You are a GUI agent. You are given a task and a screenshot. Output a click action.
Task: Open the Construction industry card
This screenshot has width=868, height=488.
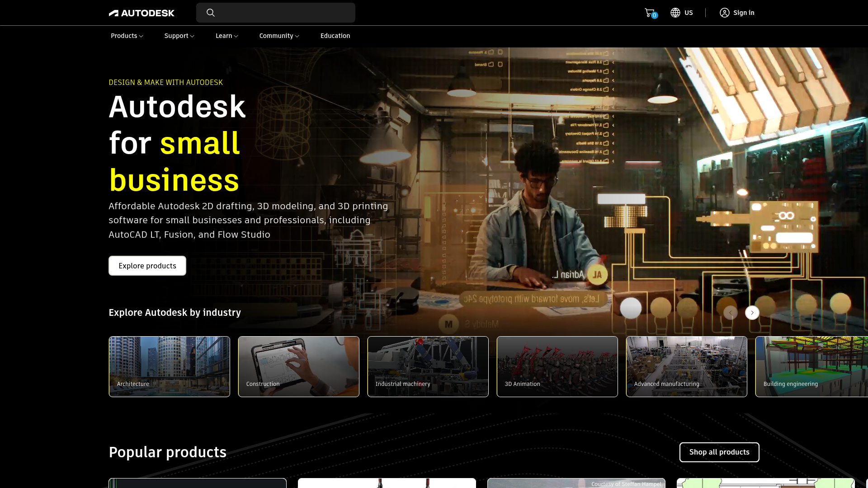click(x=299, y=367)
